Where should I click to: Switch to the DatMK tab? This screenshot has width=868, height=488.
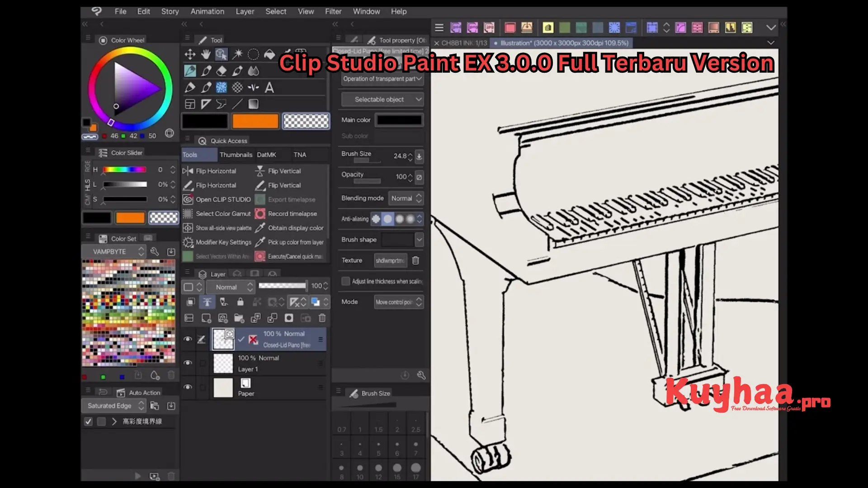tap(266, 155)
